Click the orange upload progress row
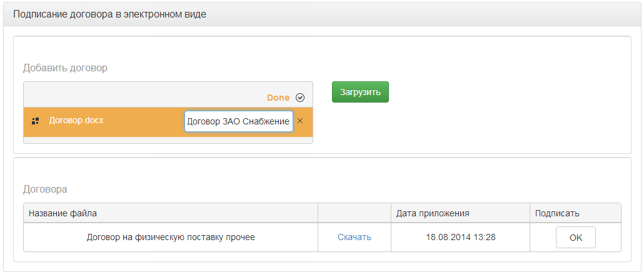 coord(168,122)
